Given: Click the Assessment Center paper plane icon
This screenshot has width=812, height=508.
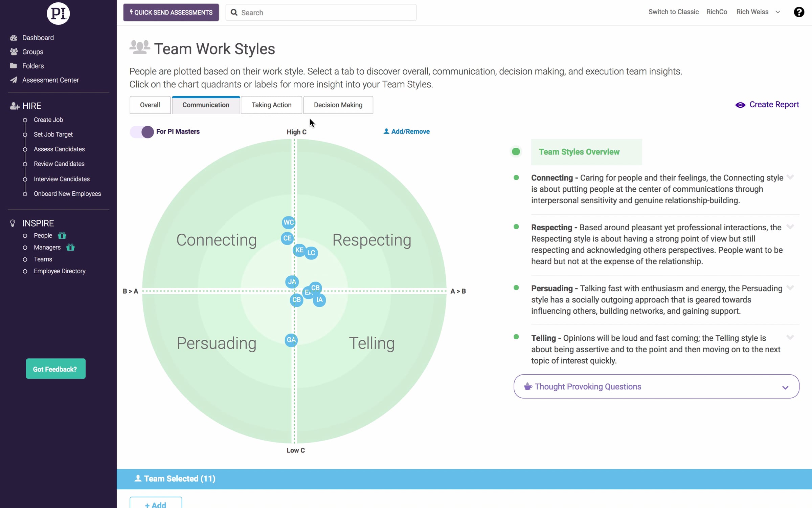Looking at the screenshot, I should point(14,80).
